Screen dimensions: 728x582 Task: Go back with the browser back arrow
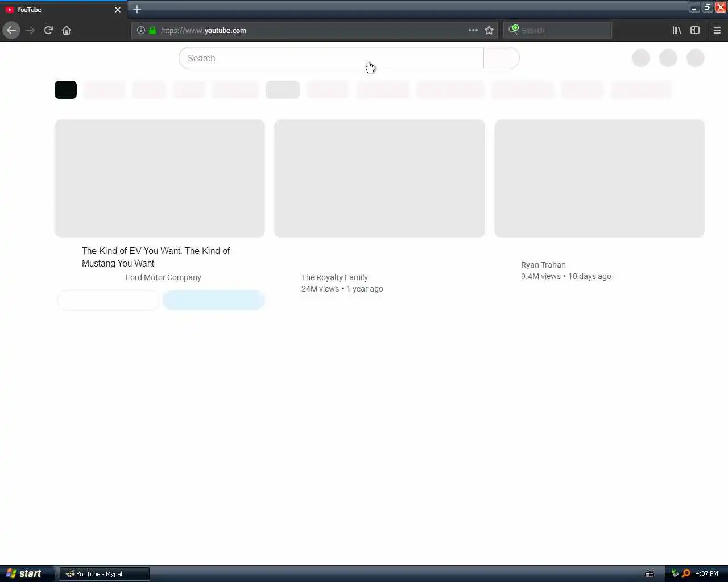click(x=11, y=30)
